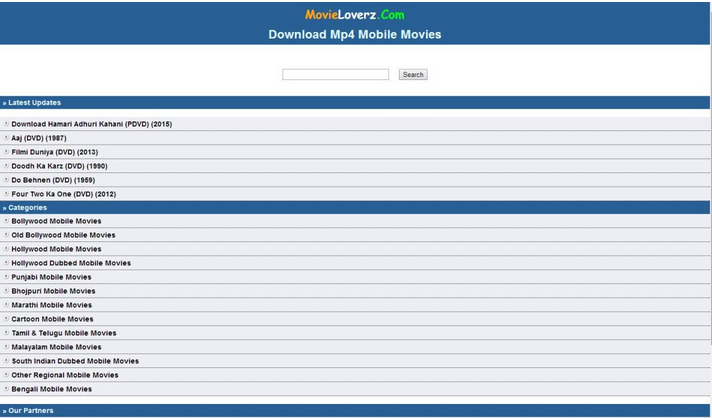
Task: Browse Hollywood Mobile Movies category
Action: [56, 249]
